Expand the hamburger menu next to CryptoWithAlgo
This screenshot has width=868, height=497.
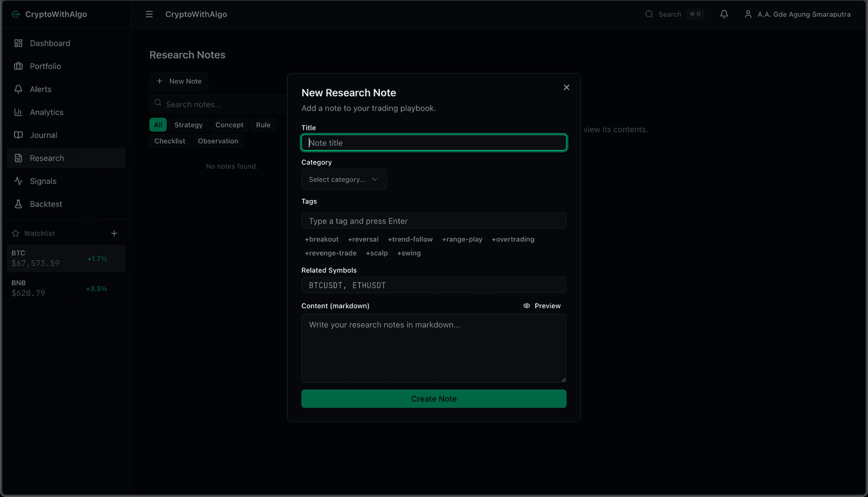point(149,14)
